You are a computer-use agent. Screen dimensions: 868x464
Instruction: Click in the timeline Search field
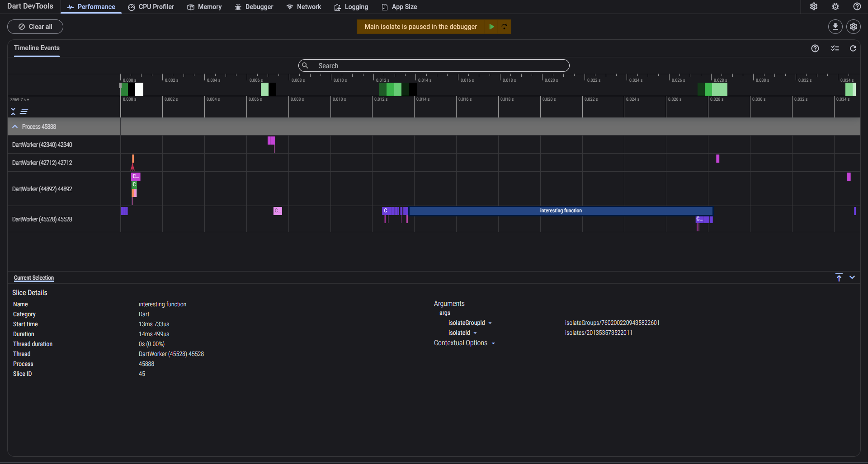click(x=434, y=66)
